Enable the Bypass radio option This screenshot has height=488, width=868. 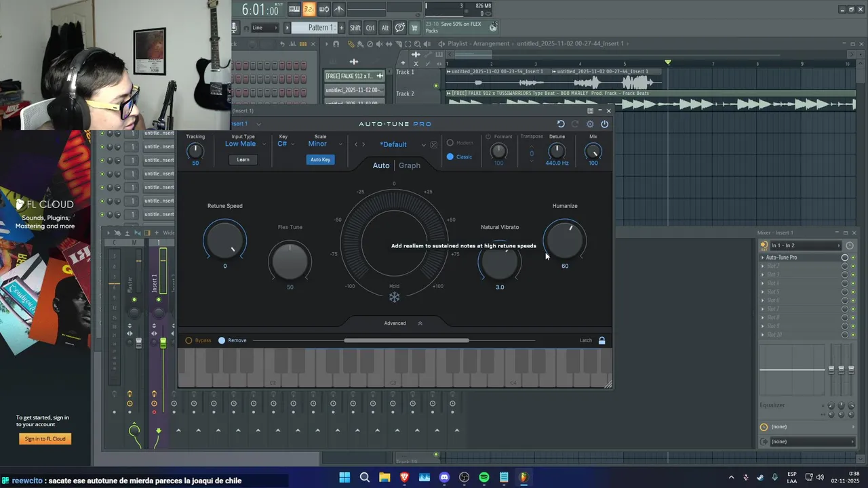(189, 340)
